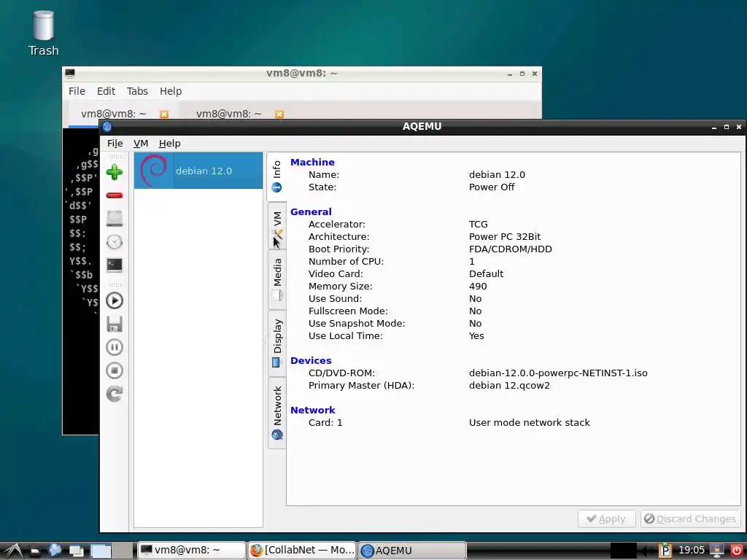The height and width of the screenshot is (560, 747).
Task: Reset VM with the circular arrow icon
Action: pyautogui.click(x=115, y=394)
